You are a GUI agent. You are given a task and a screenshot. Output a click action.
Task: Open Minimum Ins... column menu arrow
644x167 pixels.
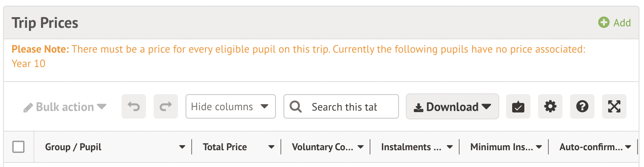pyautogui.click(x=539, y=147)
